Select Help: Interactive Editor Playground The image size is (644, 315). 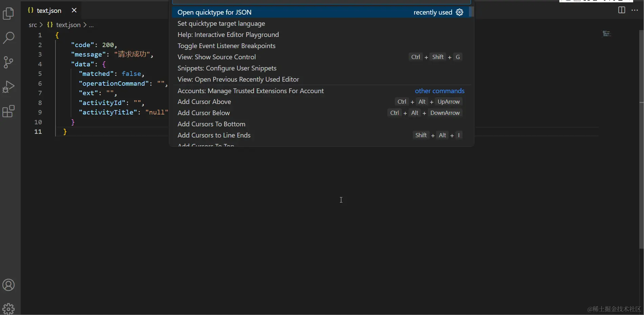click(320, 35)
